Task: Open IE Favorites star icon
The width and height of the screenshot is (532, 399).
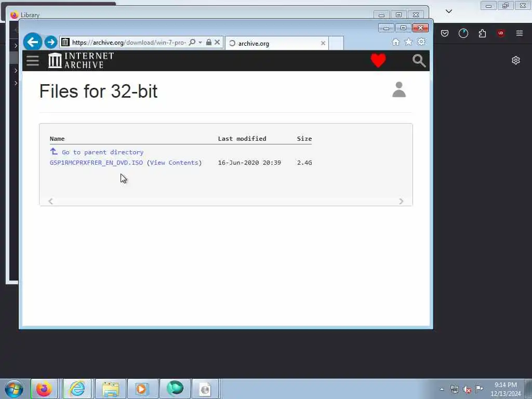Action: point(408,42)
